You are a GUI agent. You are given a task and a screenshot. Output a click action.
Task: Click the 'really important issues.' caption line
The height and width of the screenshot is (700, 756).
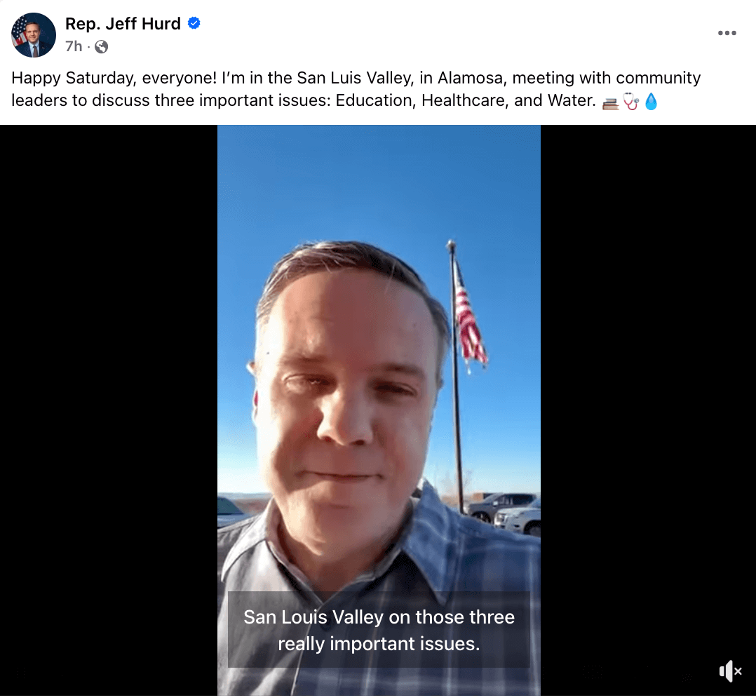point(379,644)
